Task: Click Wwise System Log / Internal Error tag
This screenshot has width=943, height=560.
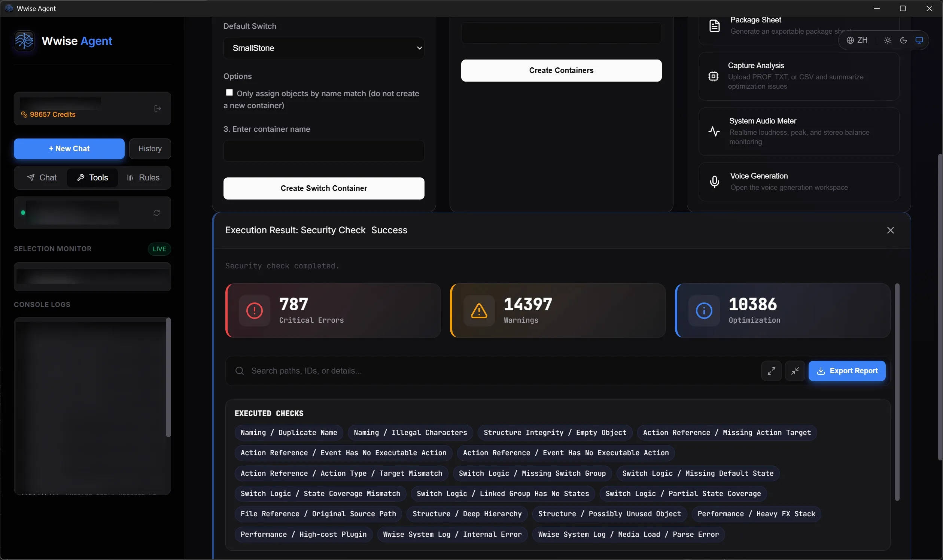Action: point(452,534)
